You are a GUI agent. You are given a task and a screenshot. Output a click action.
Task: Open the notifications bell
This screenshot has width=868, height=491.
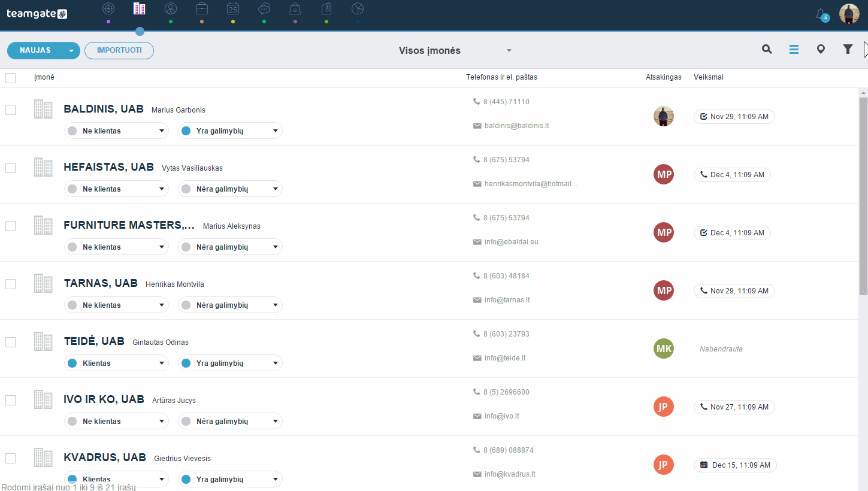point(821,14)
